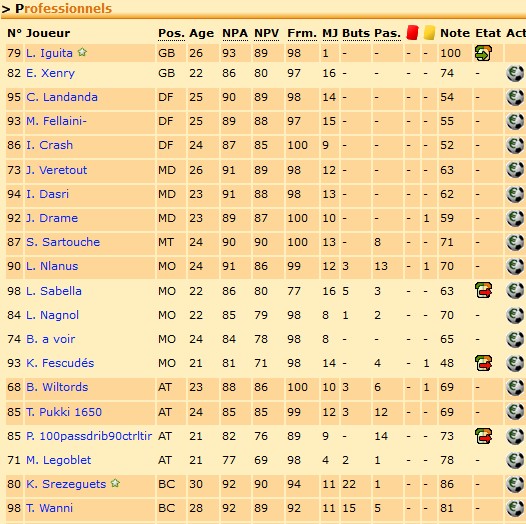Click the star icon beside K. Srezeguets
This screenshot has width=526, height=524.
click(115, 483)
